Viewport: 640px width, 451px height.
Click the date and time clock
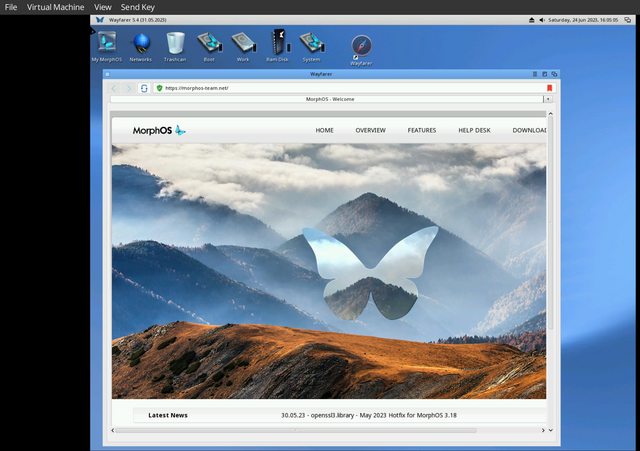[x=583, y=20]
